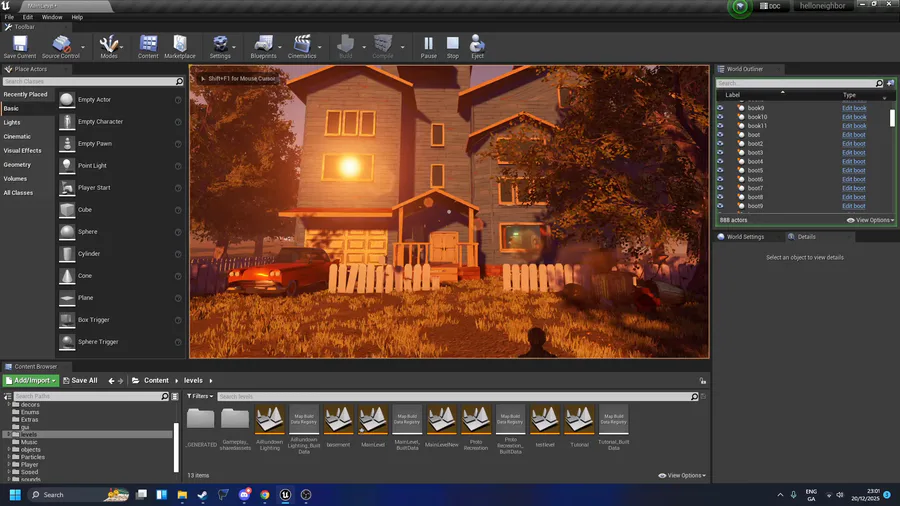Switch to World Settings tab
900x506 pixels.
click(744, 237)
